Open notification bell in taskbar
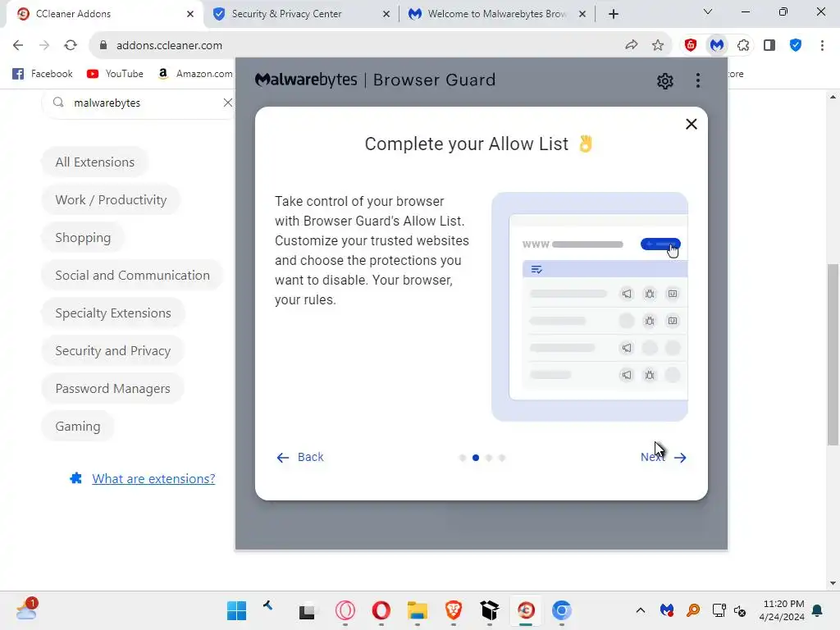The image size is (840, 630). pos(817,610)
